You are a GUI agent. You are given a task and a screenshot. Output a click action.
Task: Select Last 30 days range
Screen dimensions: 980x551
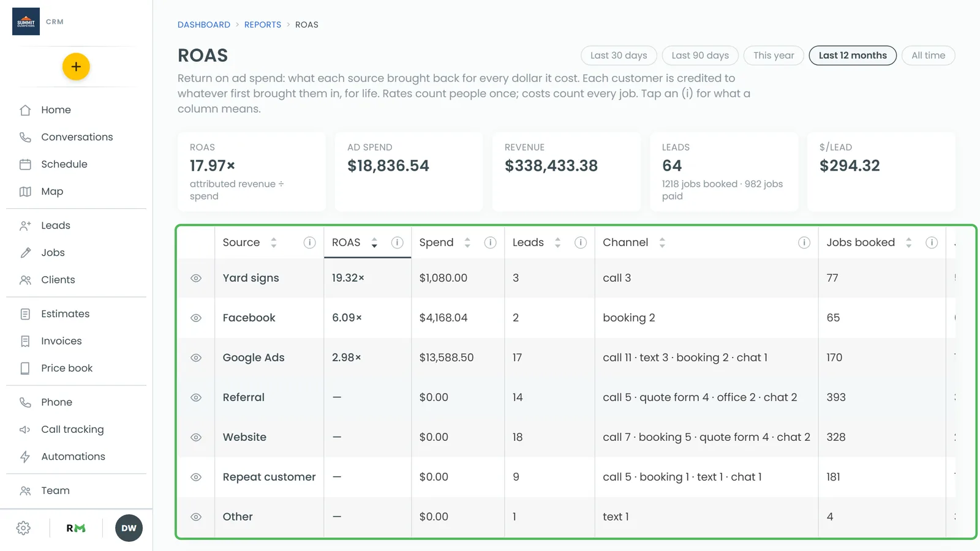coord(619,55)
